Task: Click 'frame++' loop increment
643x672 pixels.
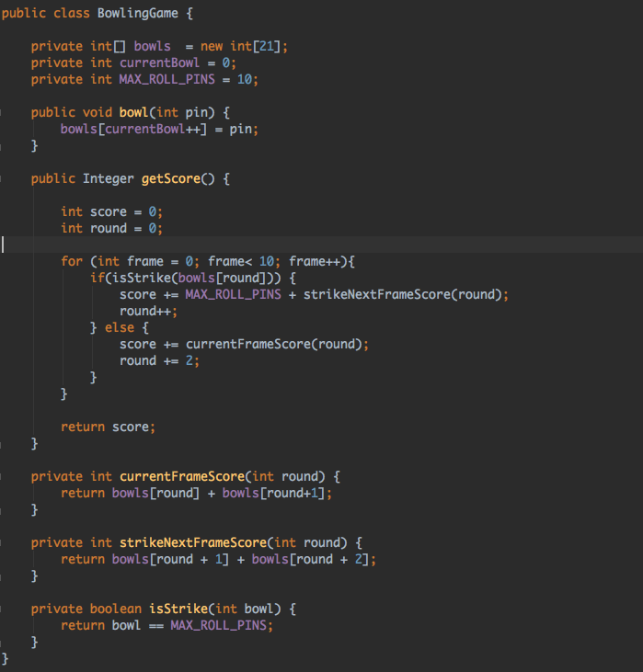Action: click(315, 261)
